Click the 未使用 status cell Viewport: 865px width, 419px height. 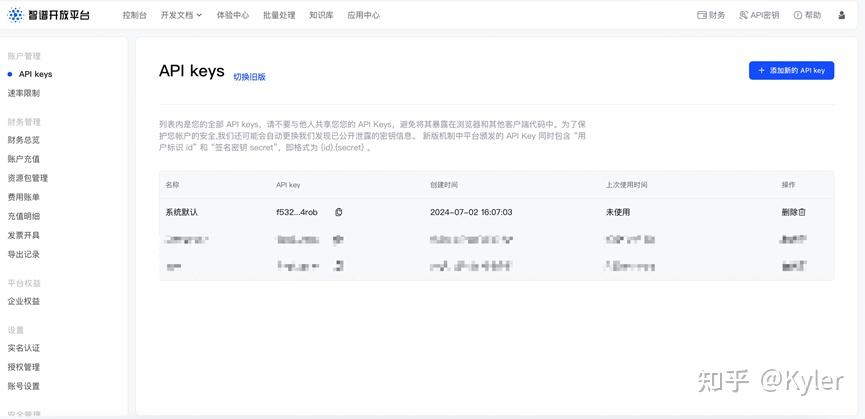click(618, 212)
